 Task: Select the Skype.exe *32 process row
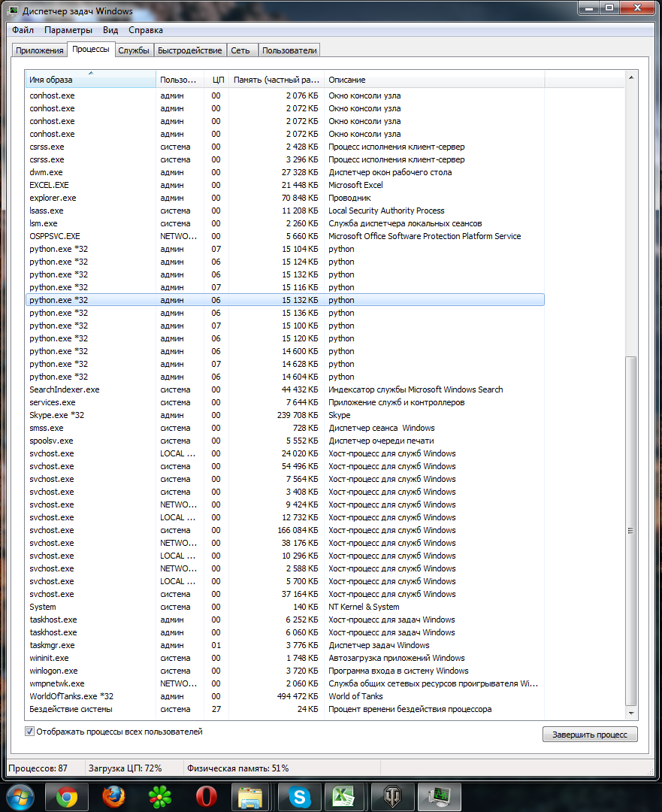pyautogui.click(x=285, y=415)
